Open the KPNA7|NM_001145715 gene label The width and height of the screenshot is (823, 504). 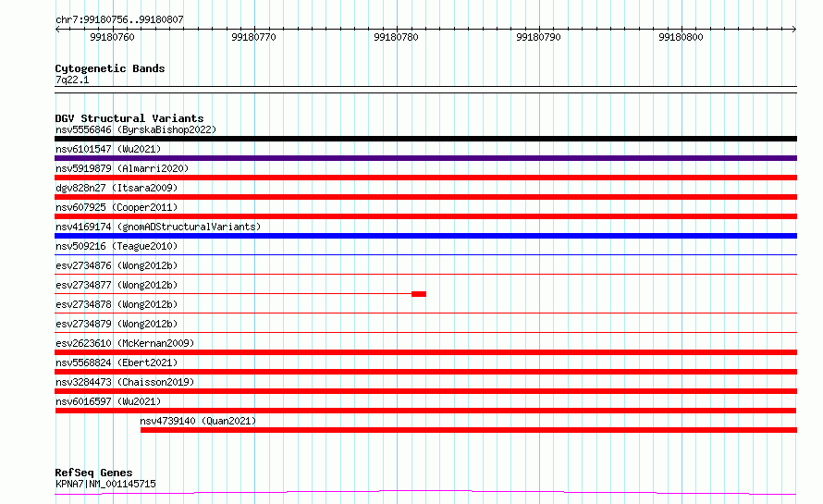click(x=105, y=484)
